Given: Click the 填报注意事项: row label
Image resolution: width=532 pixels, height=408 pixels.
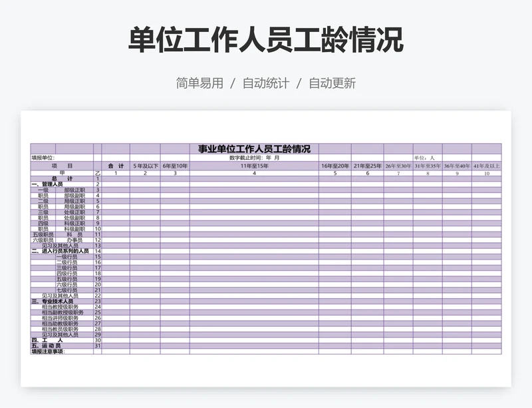Looking at the screenshot, I should click(48, 351).
